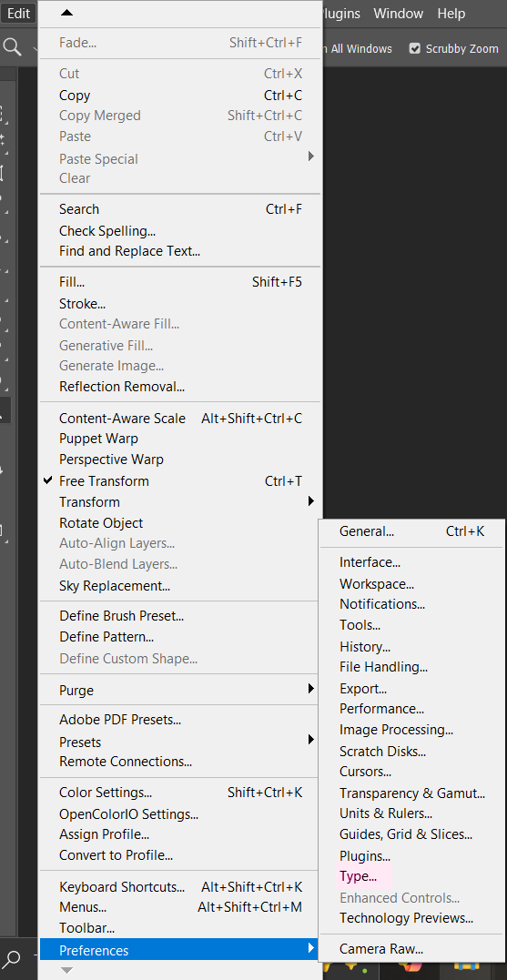Open the Paste Special submenu arrow

tap(310, 157)
